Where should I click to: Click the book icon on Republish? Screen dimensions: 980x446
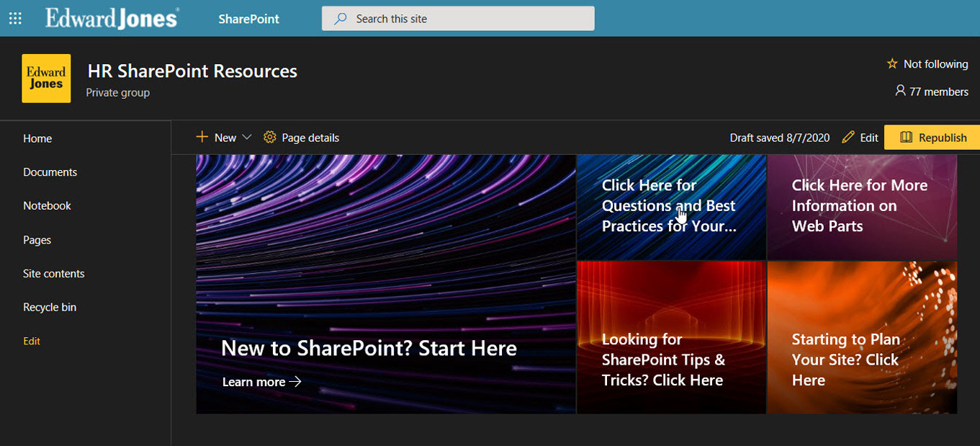click(906, 137)
